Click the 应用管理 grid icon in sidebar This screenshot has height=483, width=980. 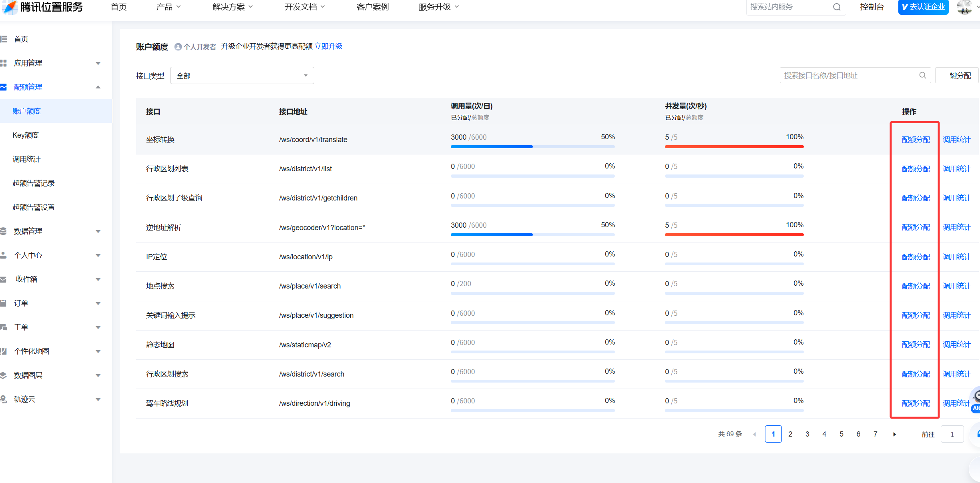pos(4,63)
